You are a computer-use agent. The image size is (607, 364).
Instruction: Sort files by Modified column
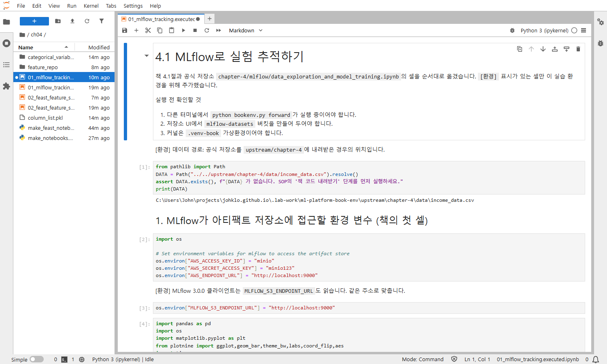click(95, 47)
